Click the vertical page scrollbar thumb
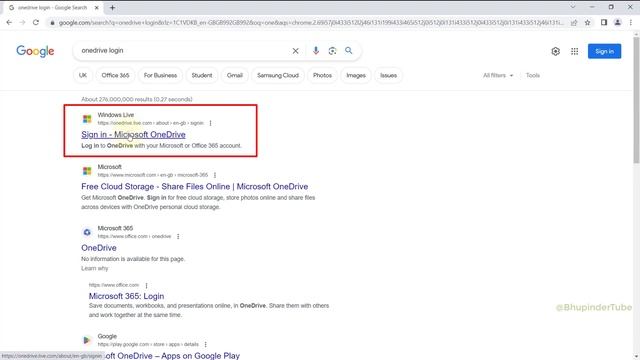The image size is (640, 360). click(636, 100)
